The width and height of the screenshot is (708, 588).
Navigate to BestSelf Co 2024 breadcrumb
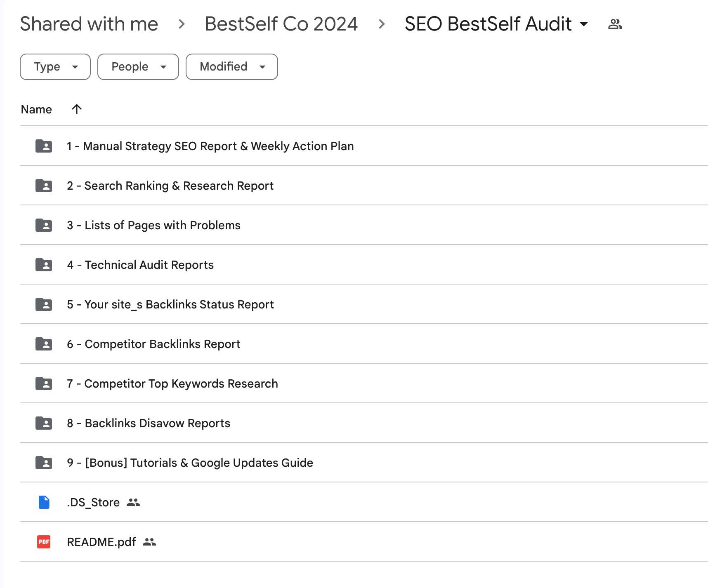coord(281,24)
